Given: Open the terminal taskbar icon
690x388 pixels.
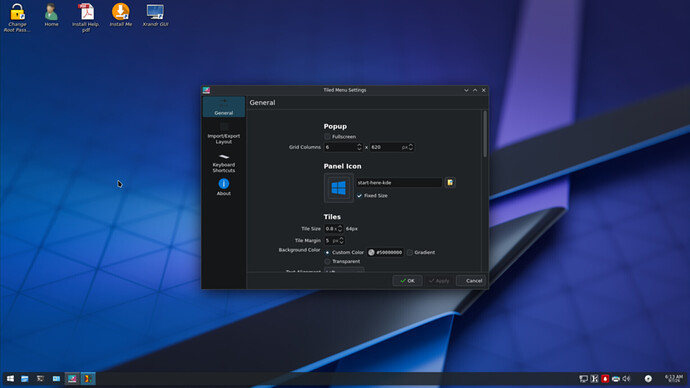Looking at the screenshot, I should 40,379.
